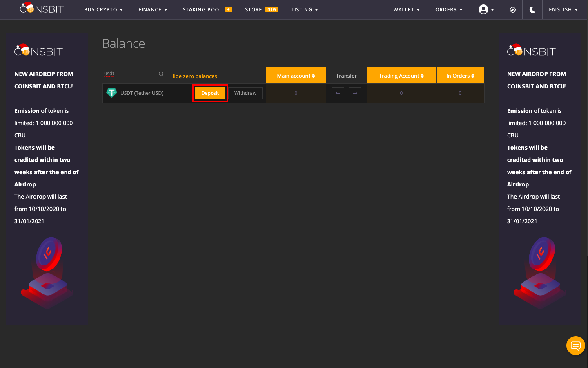The image size is (588, 368).
Task: Click the search magnifier icon
Action: tap(161, 74)
